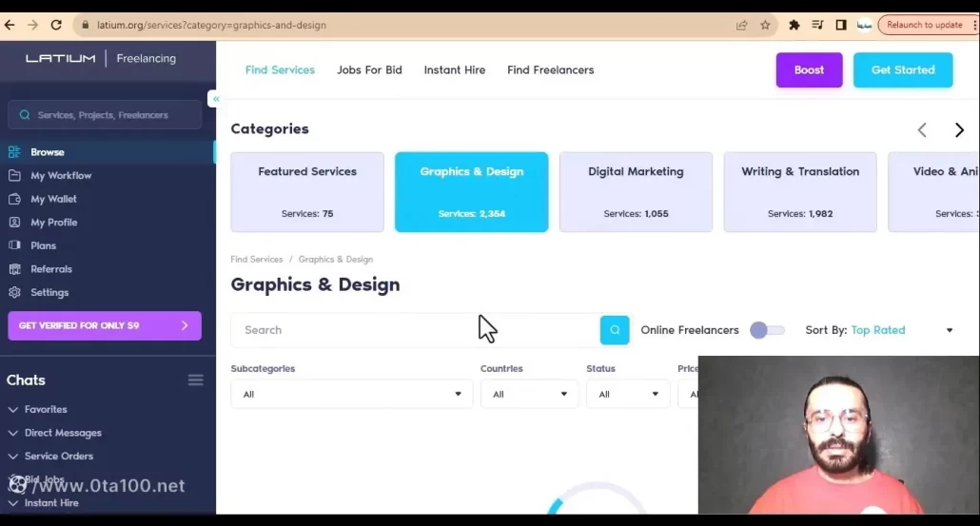
Task: Expand the Instant Hire chat section
Action: coord(44,503)
